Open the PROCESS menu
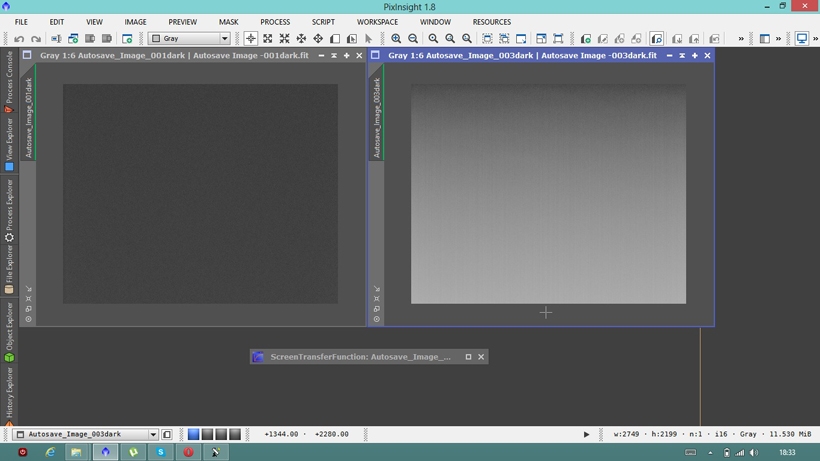The height and width of the screenshot is (461, 820). point(275,22)
